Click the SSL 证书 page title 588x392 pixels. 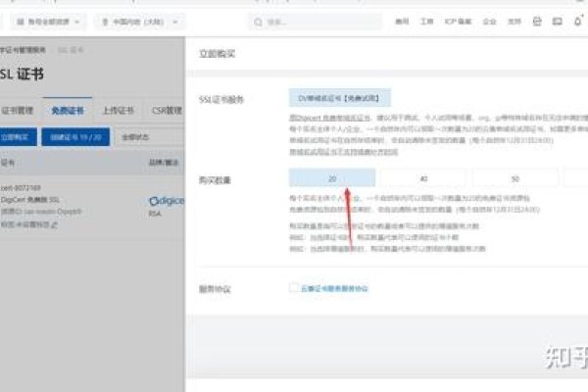[x=22, y=73]
